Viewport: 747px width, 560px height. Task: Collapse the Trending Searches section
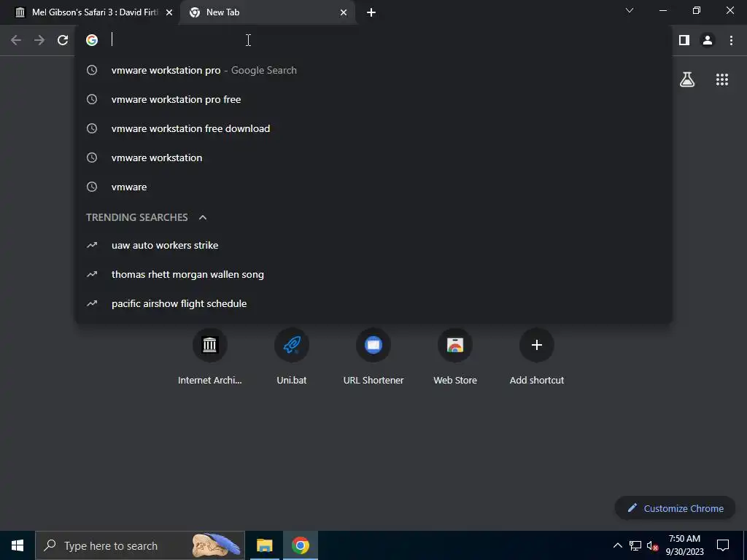(x=203, y=217)
